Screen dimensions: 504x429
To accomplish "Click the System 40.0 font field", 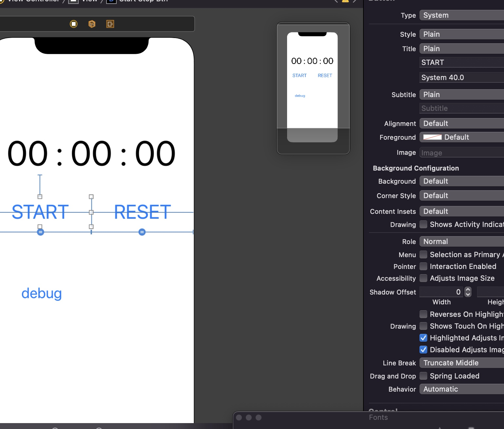I will 462,77.
